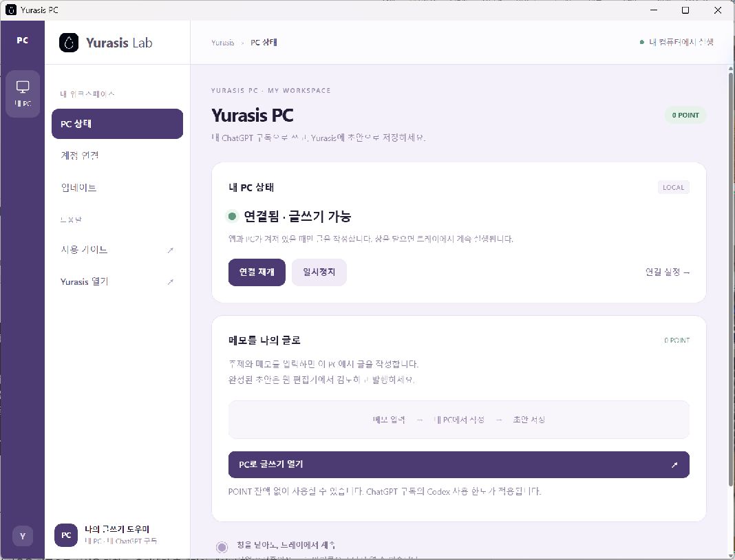Open the 계정 연결 sidebar item

tap(117, 155)
